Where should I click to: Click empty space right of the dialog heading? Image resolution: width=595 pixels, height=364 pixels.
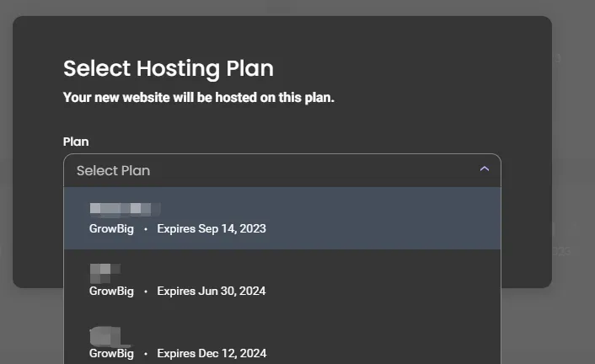pos(405,68)
